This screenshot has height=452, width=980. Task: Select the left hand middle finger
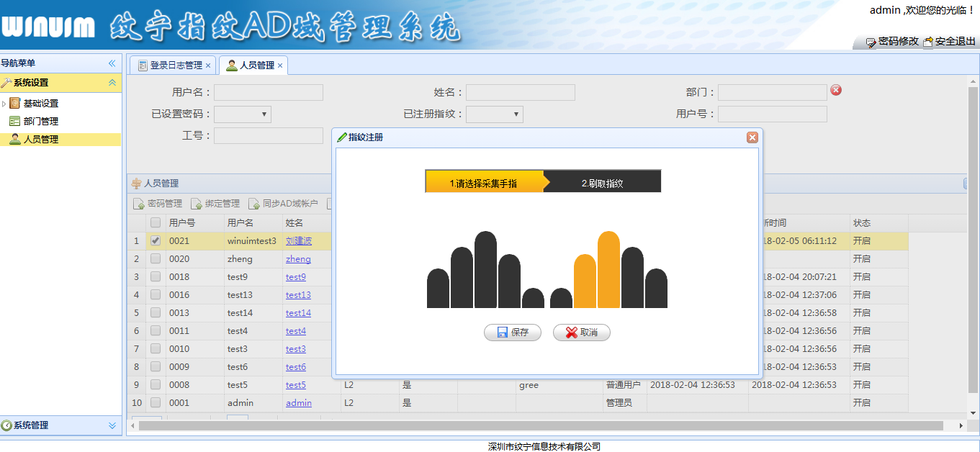(x=485, y=269)
